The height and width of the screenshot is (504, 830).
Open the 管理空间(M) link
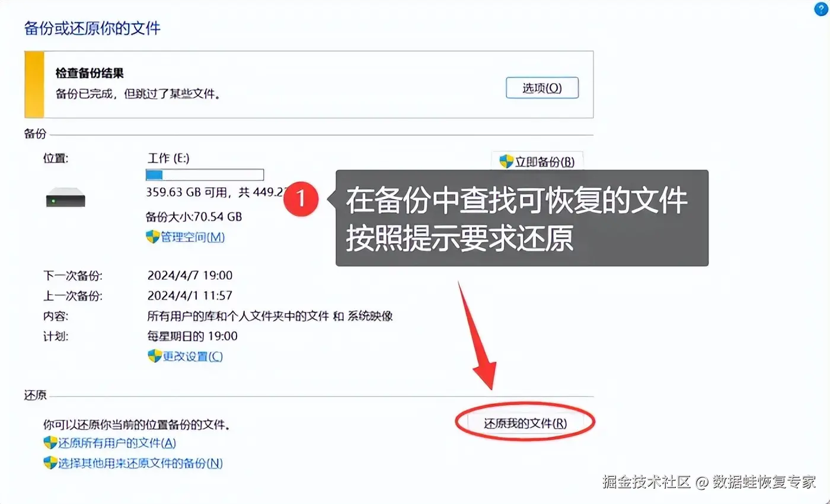[193, 237]
